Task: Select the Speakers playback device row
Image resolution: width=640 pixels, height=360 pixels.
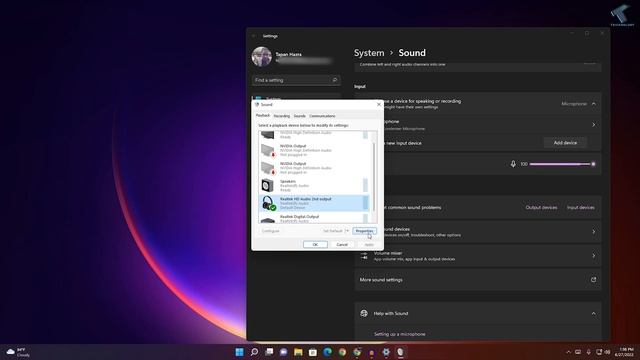Action: pos(314,186)
